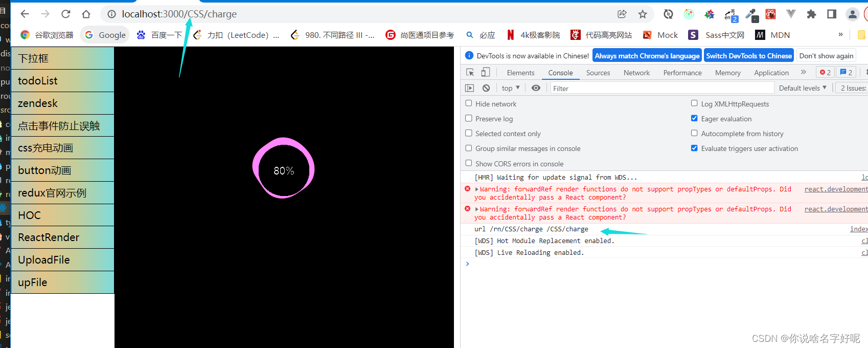This screenshot has height=348, width=868.
Task: Go forward with browser forward arrow
Action: 45,14
